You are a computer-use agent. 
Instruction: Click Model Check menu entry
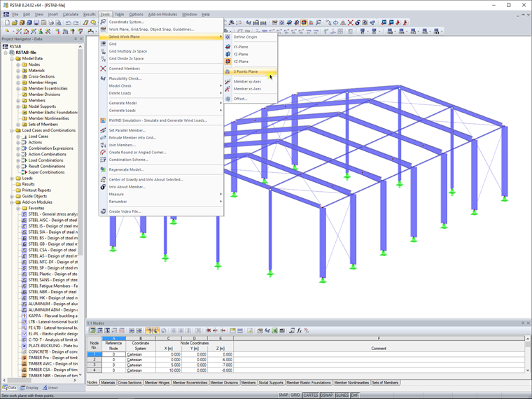[x=161, y=86]
